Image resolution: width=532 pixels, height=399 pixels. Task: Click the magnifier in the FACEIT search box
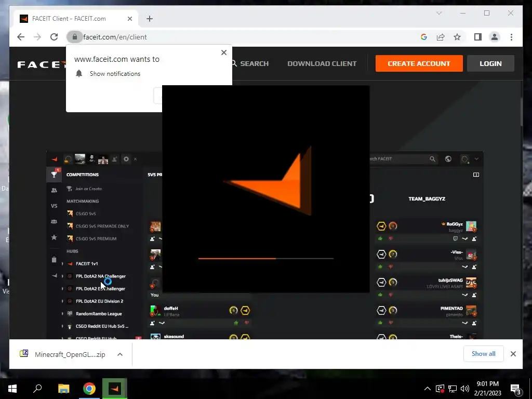(x=432, y=159)
